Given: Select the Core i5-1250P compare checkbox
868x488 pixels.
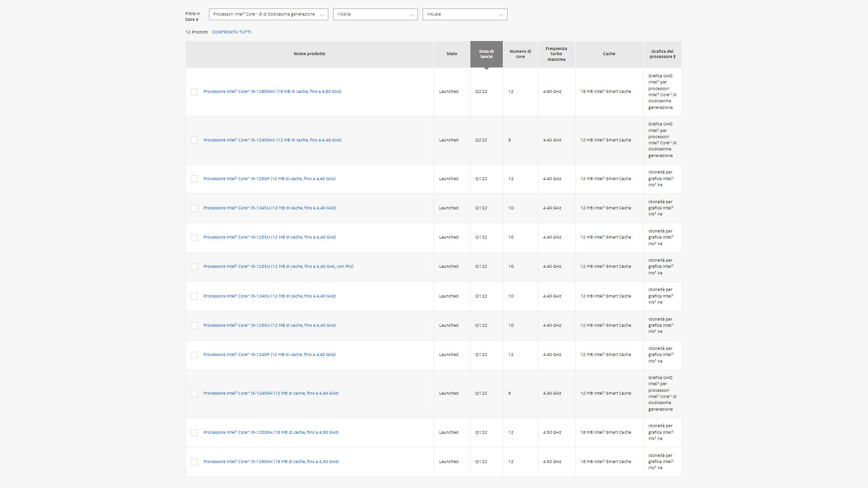Looking at the screenshot, I should pyautogui.click(x=194, y=179).
